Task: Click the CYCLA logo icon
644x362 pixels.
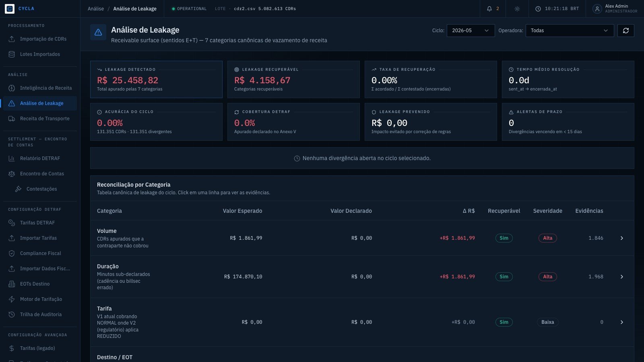Action: point(10,8)
